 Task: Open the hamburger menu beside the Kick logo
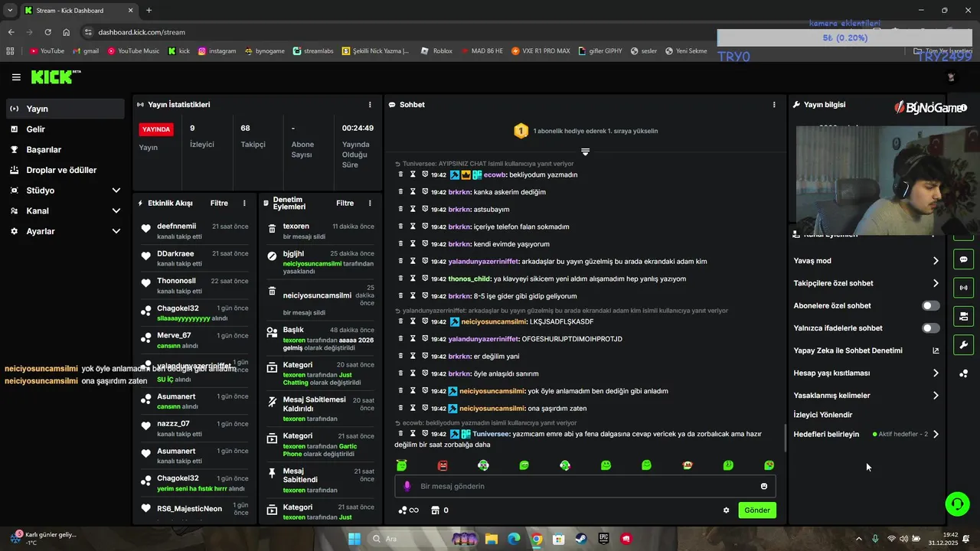click(x=16, y=77)
